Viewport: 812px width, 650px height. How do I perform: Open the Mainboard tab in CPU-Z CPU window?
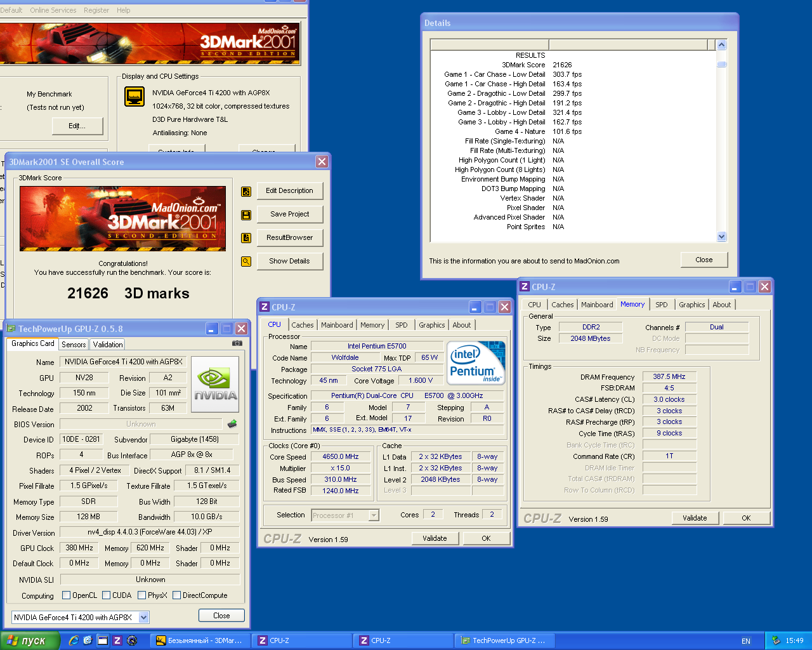pos(337,325)
